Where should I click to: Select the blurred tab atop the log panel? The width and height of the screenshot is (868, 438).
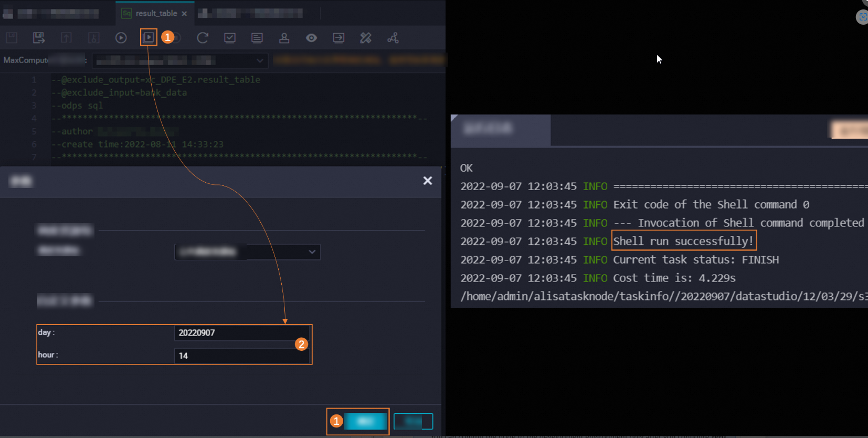(x=501, y=130)
